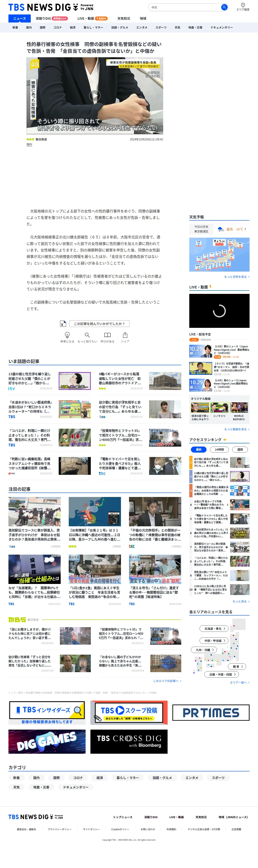
Task: Click 経済 category pill at bottom
Action: [x=99, y=778]
